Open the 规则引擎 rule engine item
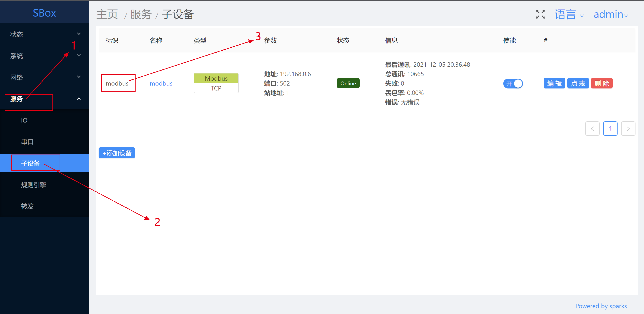The width and height of the screenshot is (644, 314). click(34, 185)
